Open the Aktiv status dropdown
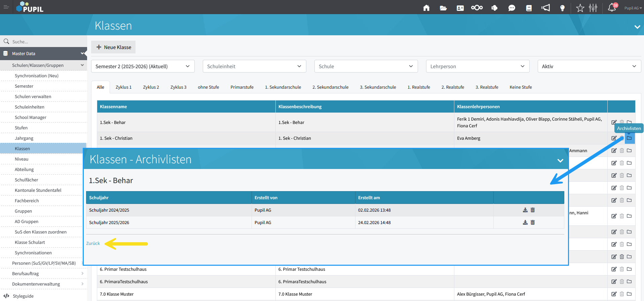644x301 pixels. click(589, 66)
